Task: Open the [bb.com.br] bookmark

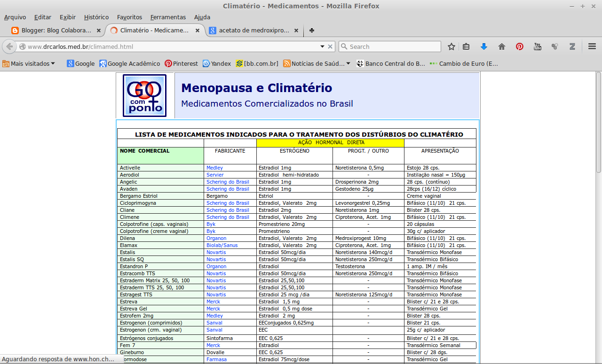Action: tap(257, 63)
